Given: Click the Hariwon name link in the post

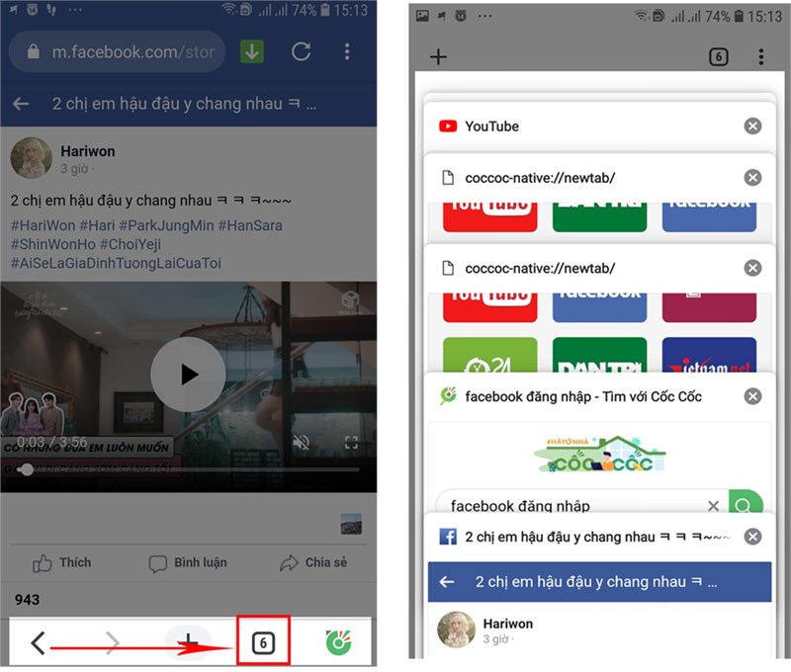Looking at the screenshot, I should [x=88, y=151].
